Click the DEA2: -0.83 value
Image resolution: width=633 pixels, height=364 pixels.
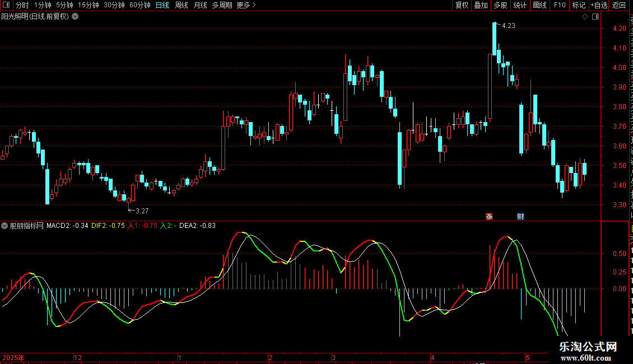197,226
